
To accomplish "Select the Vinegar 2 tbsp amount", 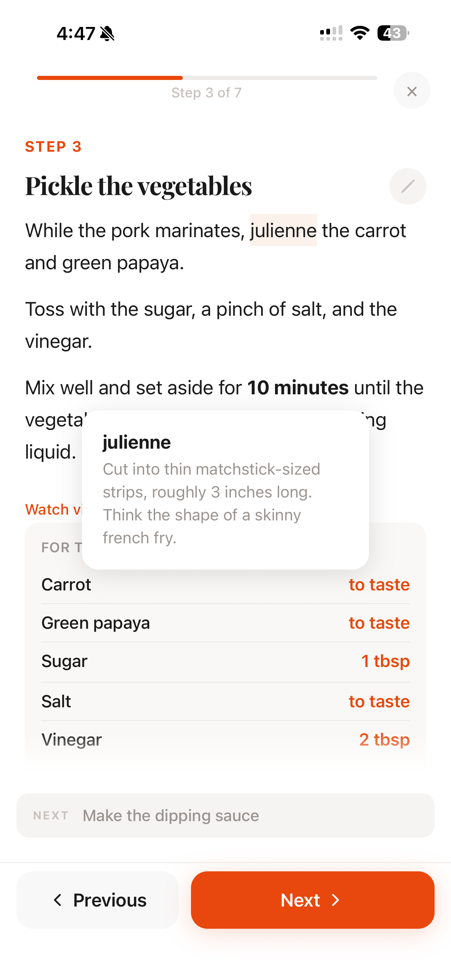I will (384, 739).
